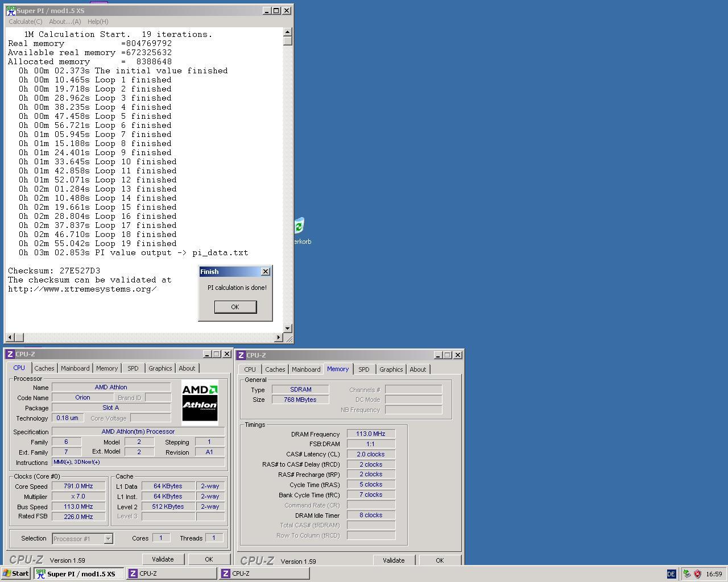Open the About...(A) menu

pyautogui.click(x=65, y=22)
